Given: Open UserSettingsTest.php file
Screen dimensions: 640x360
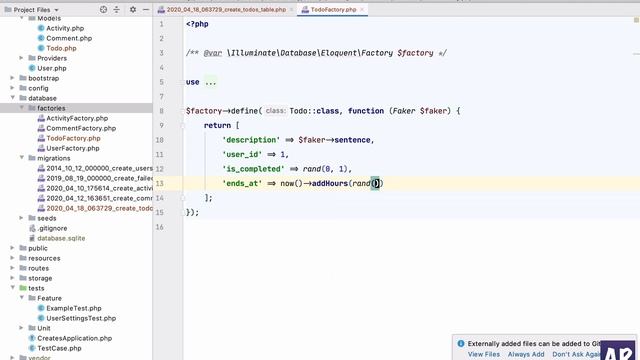Looking at the screenshot, I should point(81,318).
